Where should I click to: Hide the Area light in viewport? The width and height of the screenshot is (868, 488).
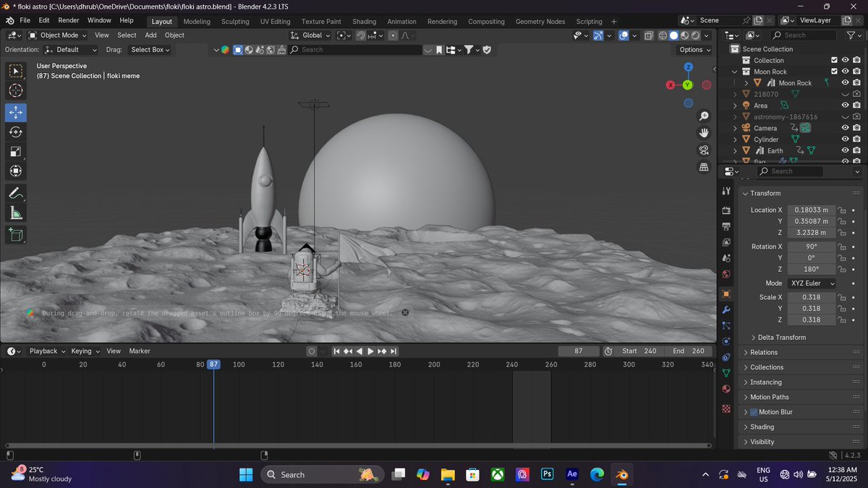click(x=845, y=106)
